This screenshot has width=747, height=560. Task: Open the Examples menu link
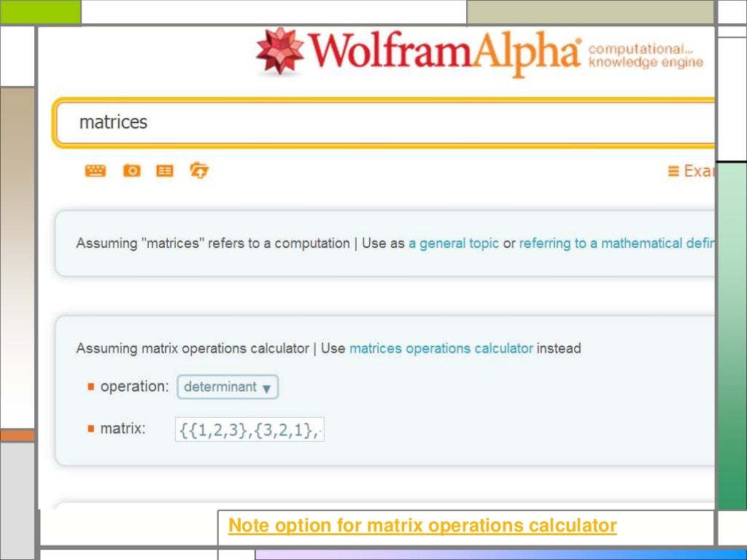tap(691, 171)
